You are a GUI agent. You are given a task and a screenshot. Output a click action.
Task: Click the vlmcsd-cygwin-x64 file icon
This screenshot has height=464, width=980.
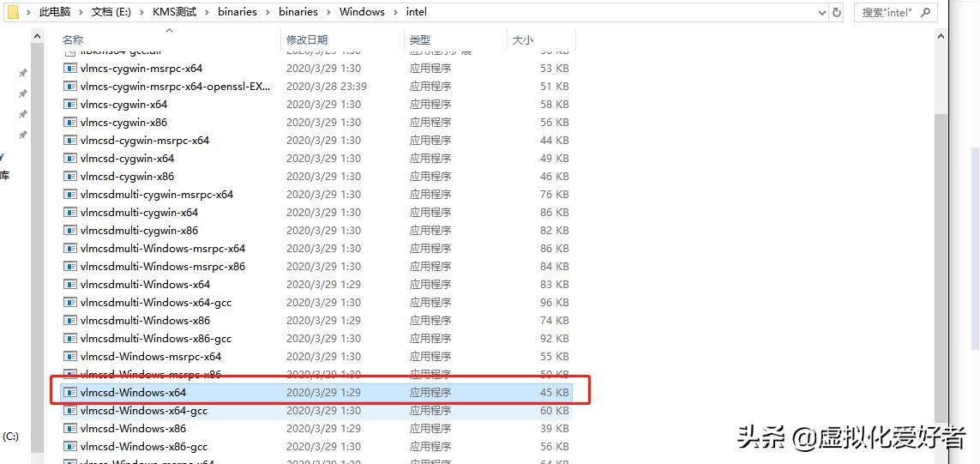[70, 159]
